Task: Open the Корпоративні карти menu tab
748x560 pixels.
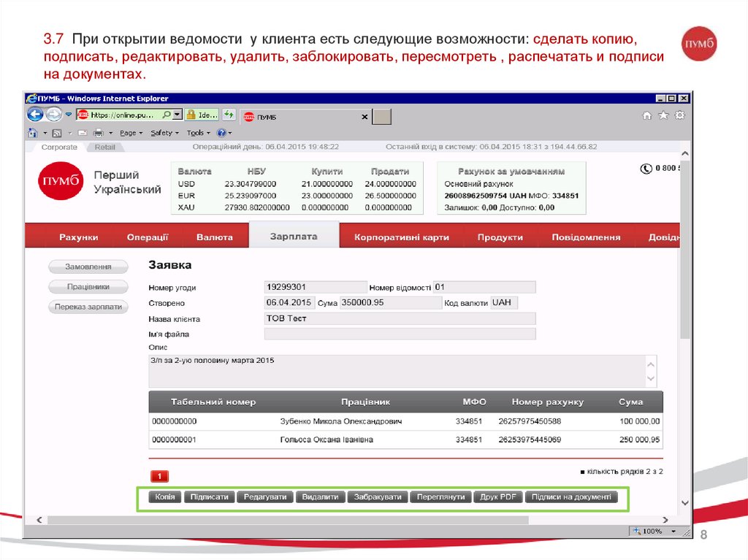Action: pyautogui.click(x=401, y=237)
